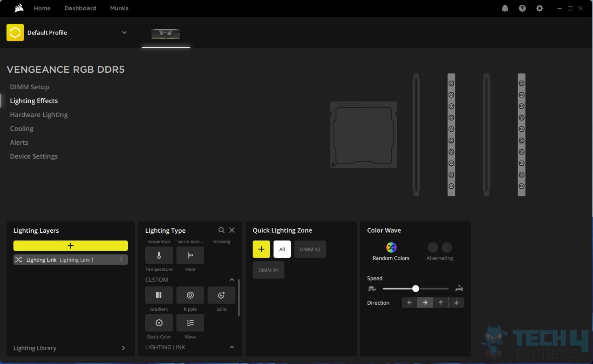This screenshot has width=593, height=364.
Task: Open DIMM Setup section
Action: pos(30,87)
